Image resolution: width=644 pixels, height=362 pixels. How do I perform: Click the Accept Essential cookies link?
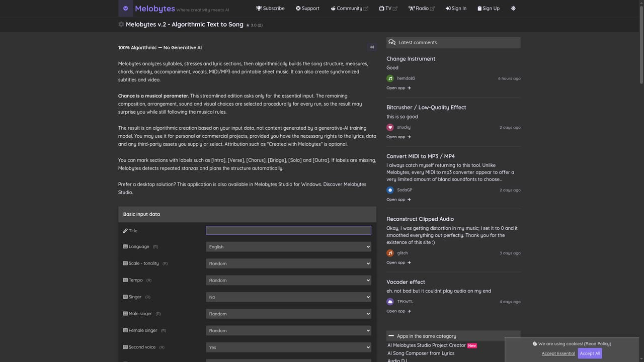tap(558, 353)
